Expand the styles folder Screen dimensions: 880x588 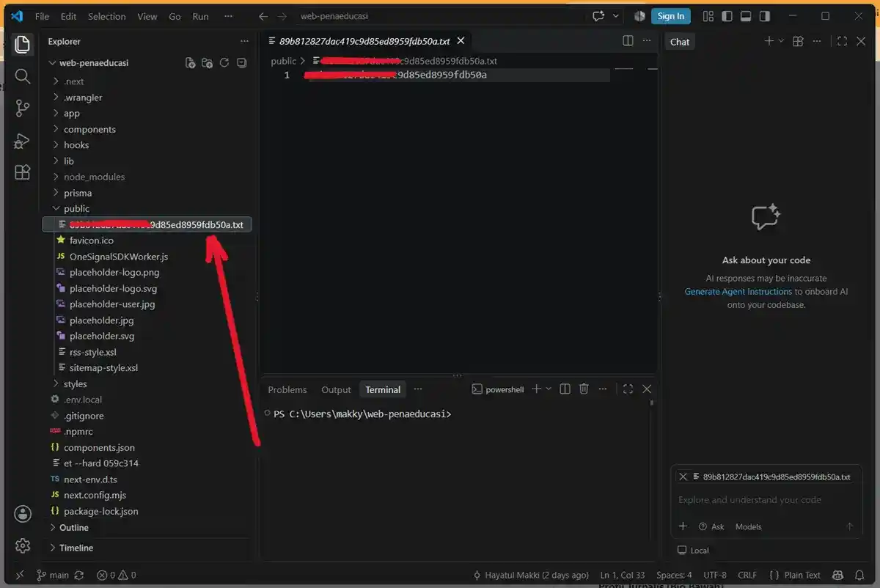click(75, 384)
